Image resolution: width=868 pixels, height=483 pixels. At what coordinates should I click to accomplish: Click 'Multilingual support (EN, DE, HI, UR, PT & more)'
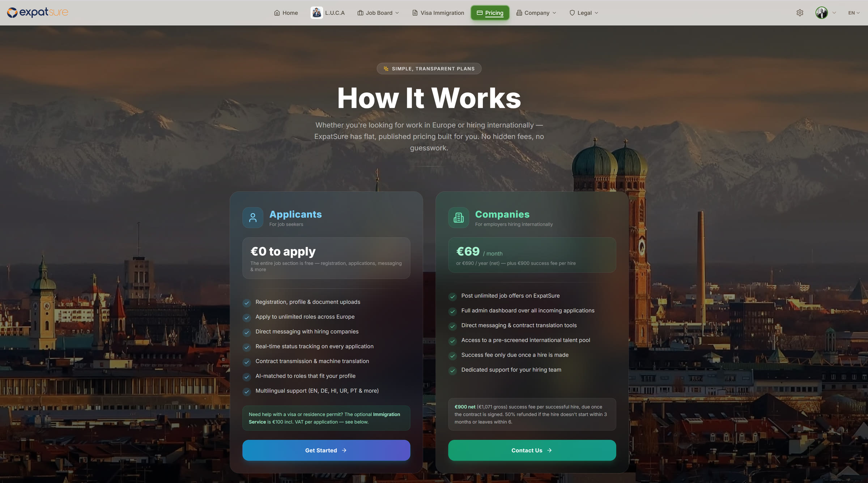[317, 391]
